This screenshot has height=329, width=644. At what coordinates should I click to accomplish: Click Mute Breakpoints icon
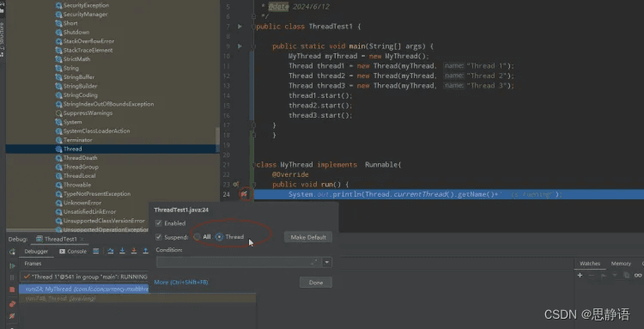tap(12, 316)
